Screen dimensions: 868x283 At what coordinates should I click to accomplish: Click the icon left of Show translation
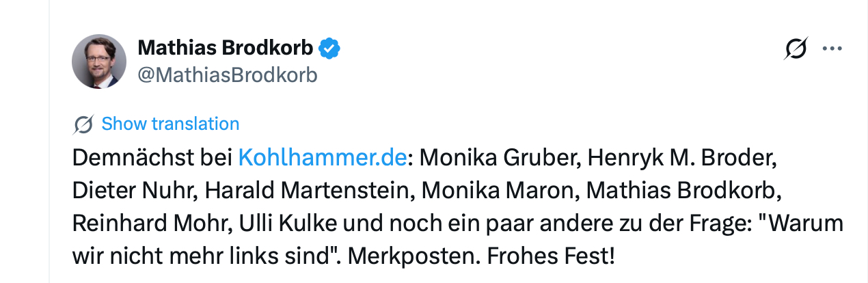[x=83, y=124]
